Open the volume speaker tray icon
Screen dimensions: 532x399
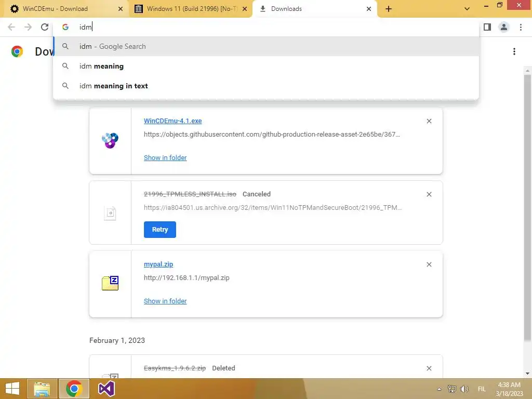click(x=464, y=389)
